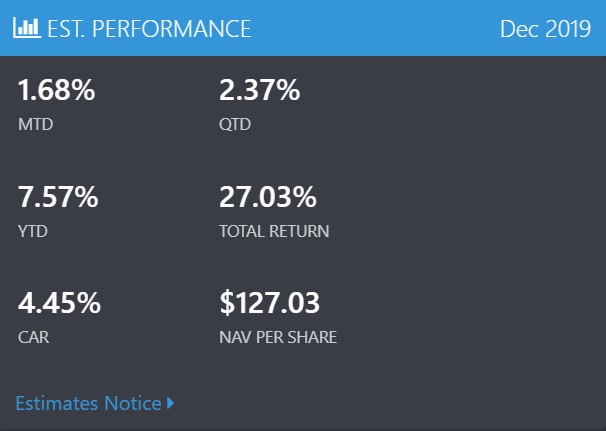Click the 27.03% total return value
This screenshot has width=606, height=431.
click(x=268, y=197)
